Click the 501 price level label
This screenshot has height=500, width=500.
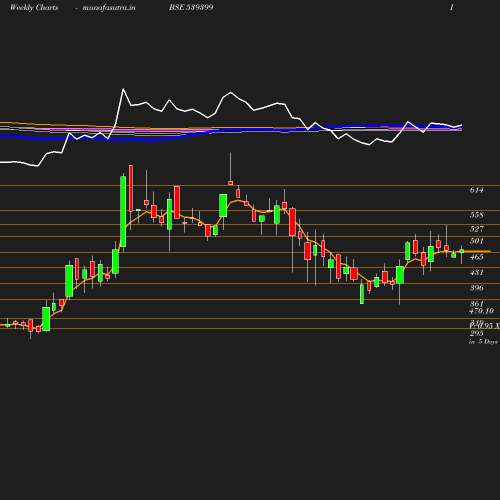coord(476,241)
